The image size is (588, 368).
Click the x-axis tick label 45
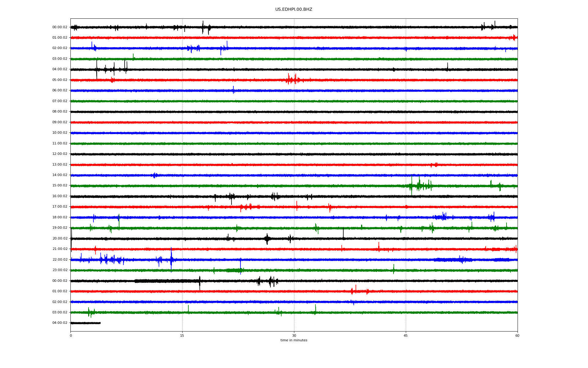pos(406,335)
